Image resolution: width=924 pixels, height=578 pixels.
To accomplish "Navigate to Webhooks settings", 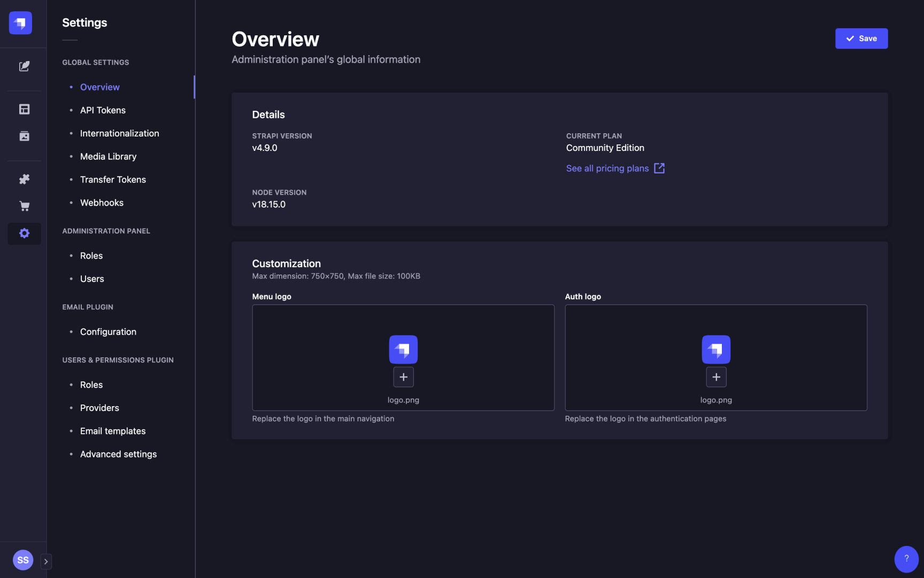I will pos(102,203).
